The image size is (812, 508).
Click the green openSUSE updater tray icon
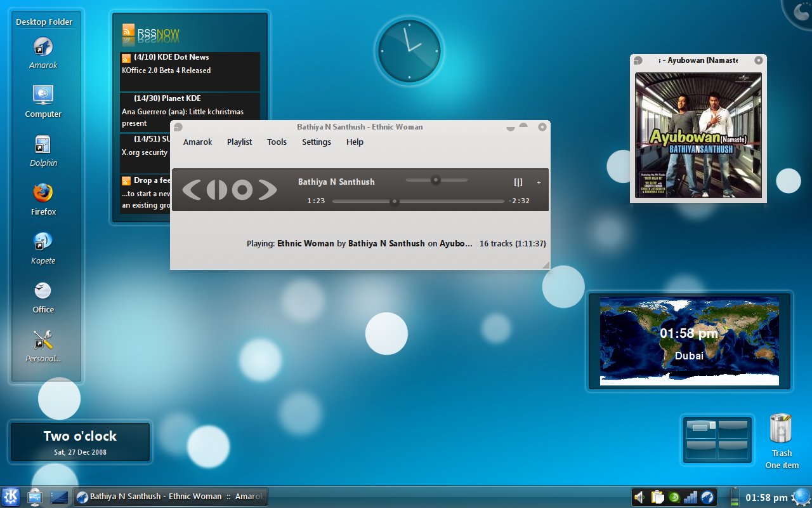pyautogui.click(x=674, y=497)
